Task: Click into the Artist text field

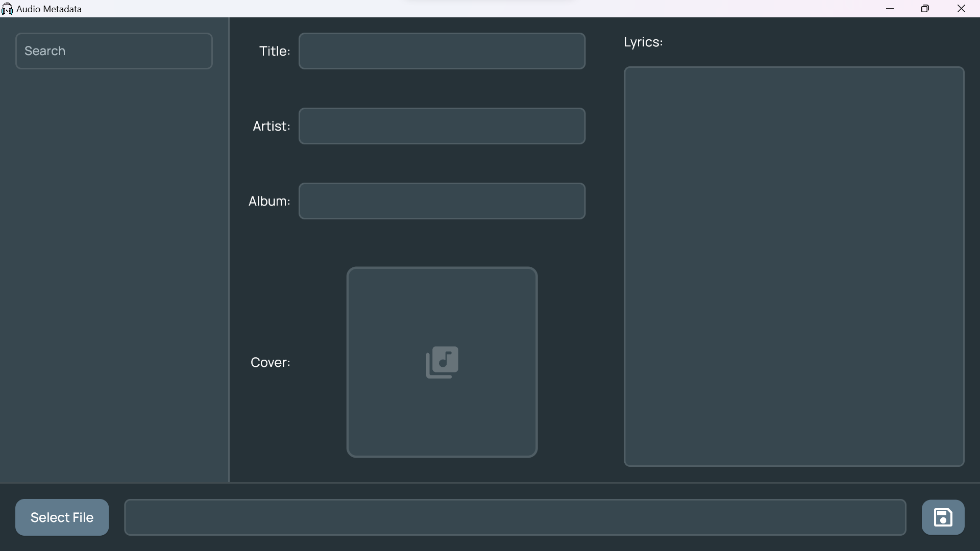Action: click(442, 126)
